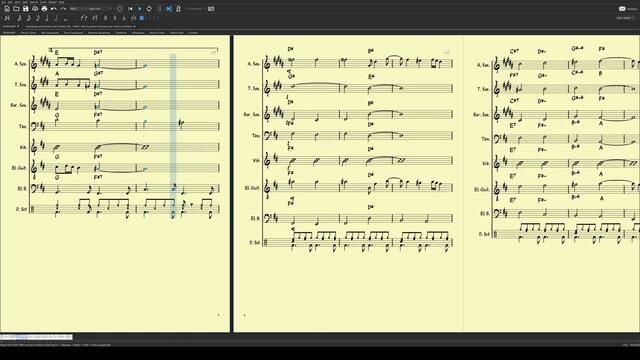This screenshot has width=640, height=360.
Task: Open the Format menu
Action: (33, 2)
